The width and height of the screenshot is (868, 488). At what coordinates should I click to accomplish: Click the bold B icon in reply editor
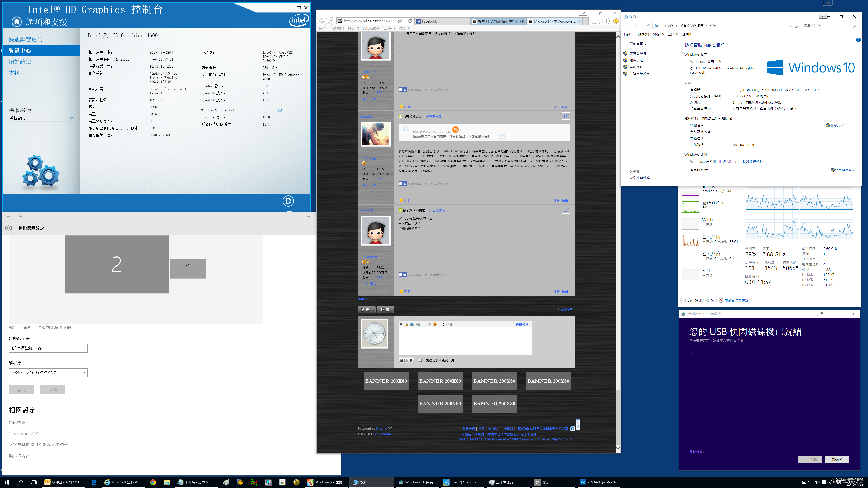[x=401, y=324]
